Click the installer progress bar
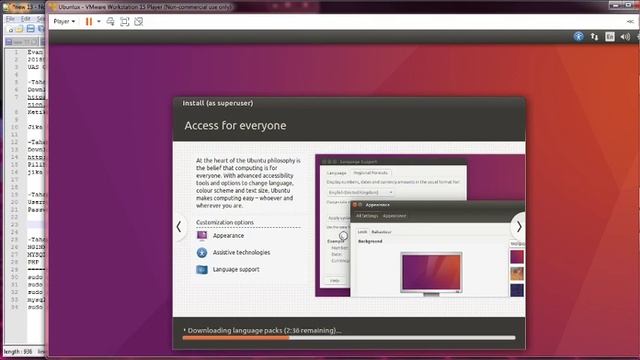Viewport: 640px width, 360px height. (x=349, y=338)
